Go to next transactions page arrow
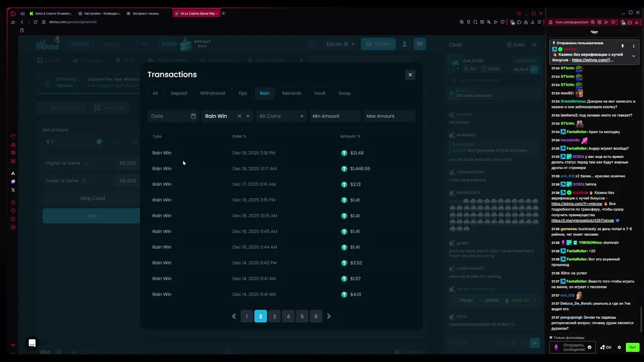The height and width of the screenshot is (362, 644). click(x=329, y=316)
